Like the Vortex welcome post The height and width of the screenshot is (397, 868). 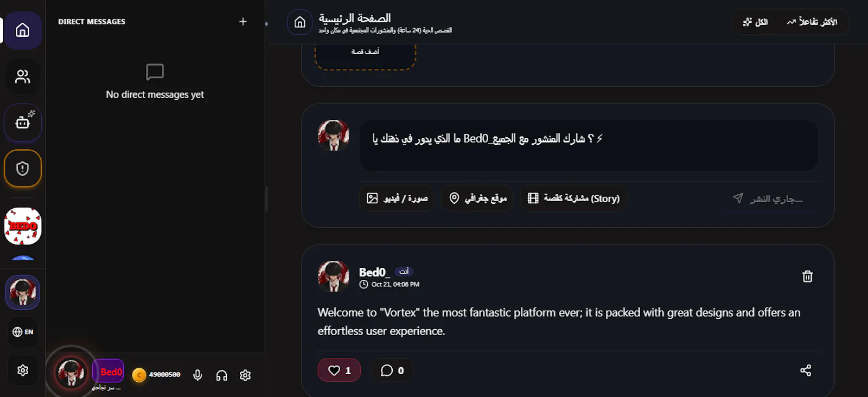339,370
